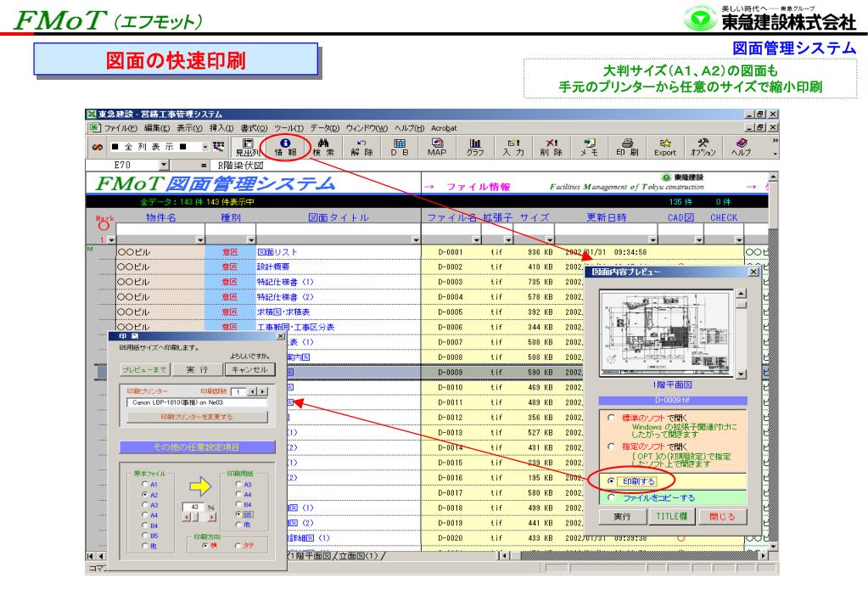Viewport: 868px width, 601px height.
Task: Click the scale percent slider track under 43
Action: pyautogui.click(x=199, y=517)
